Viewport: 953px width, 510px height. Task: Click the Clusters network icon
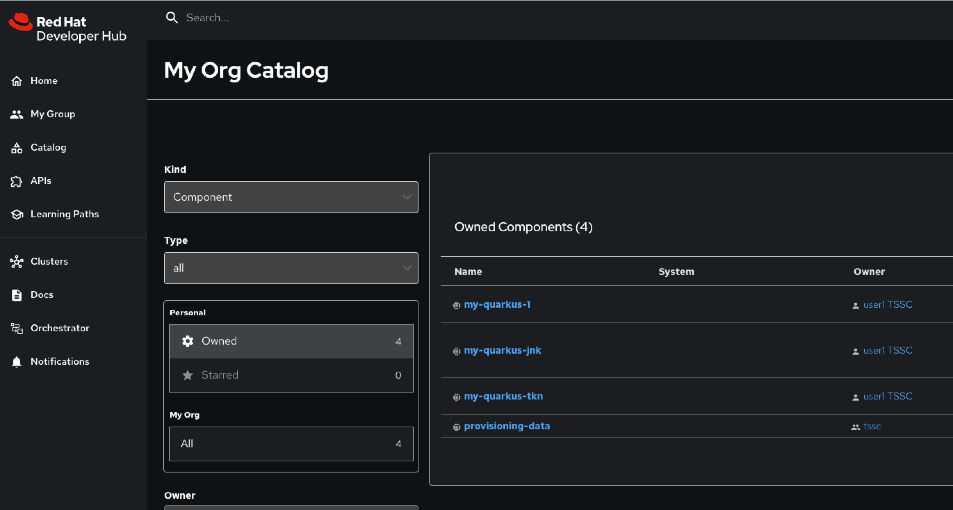tap(16, 262)
